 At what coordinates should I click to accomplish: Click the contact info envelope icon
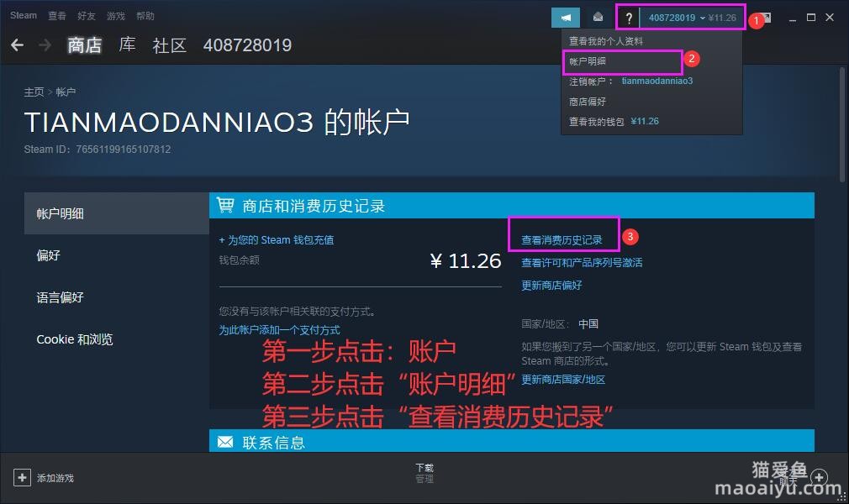point(225,443)
